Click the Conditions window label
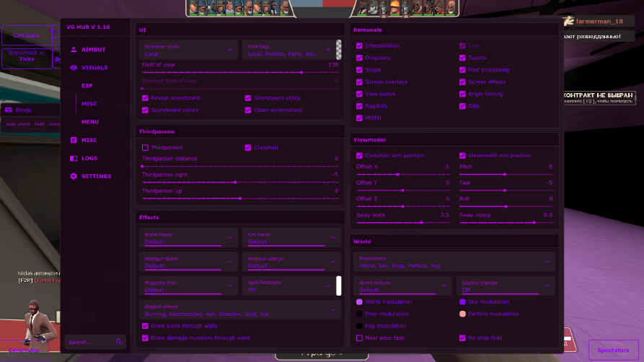644x362 pixels. click(25, 350)
